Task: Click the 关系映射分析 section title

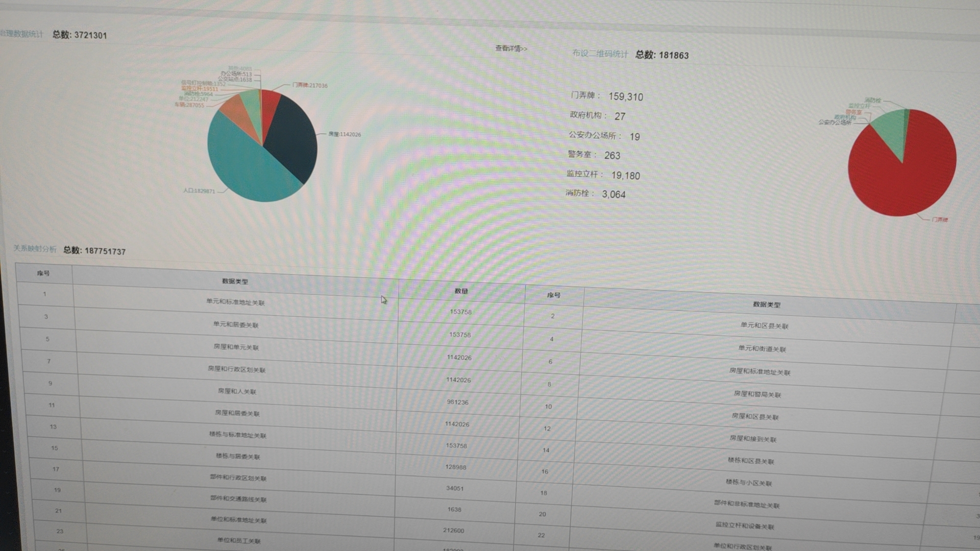Action: 35,248
